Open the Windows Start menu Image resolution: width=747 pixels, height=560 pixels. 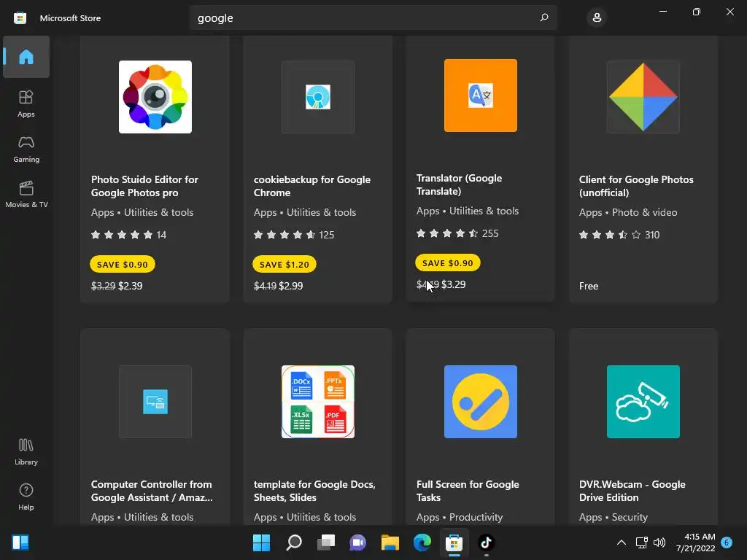click(x=261, y=542)
